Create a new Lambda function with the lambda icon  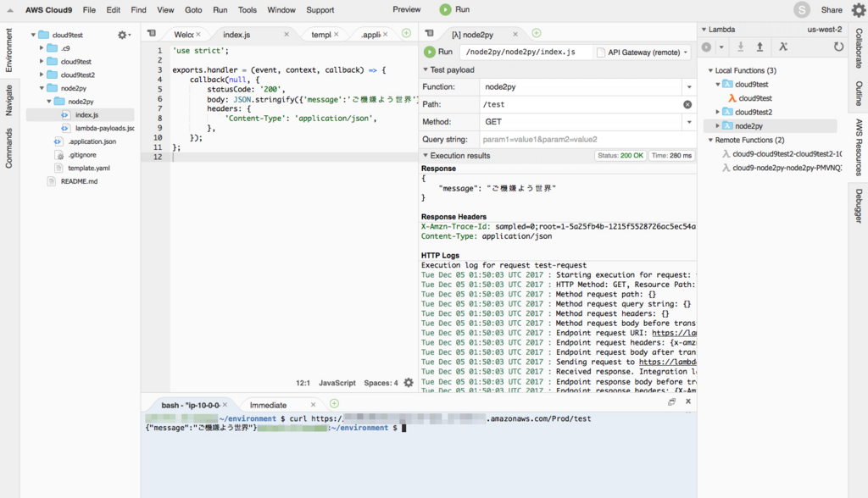[x=782, y=47]
